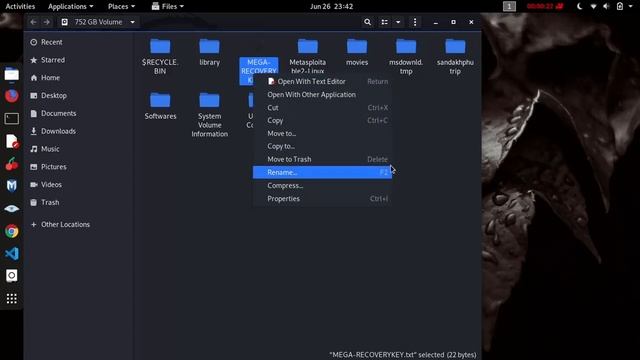The image size is (640, 360).
Task: Open the Files app menu in top bar
Action: click(168, 6)
